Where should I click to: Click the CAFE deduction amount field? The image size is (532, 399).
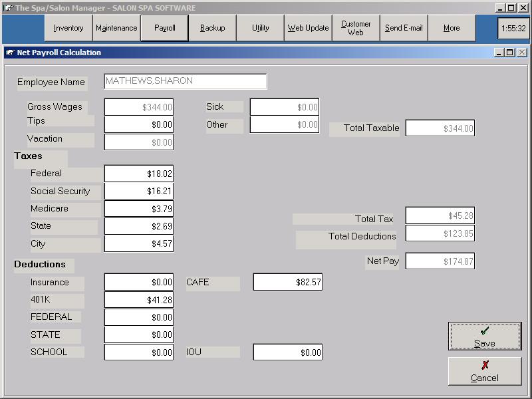tap(287, 283)
